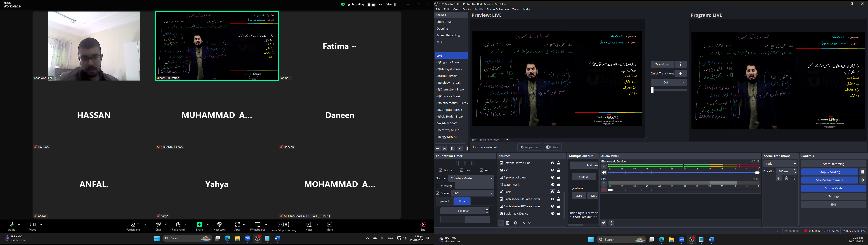Open the Fade transition dropdown
The height and width of the screenshot is (245, 868).
pos(780,164)
